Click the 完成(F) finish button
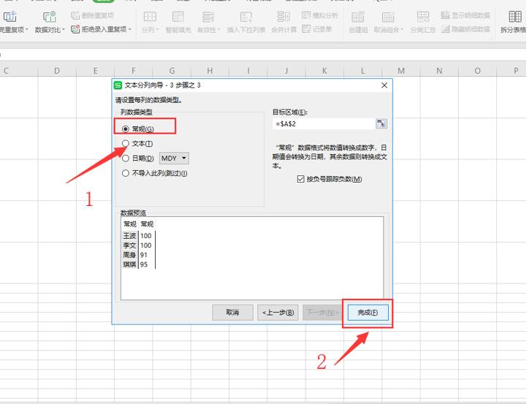Viewport: 532px width, 404px height. [x=368, y=313]
